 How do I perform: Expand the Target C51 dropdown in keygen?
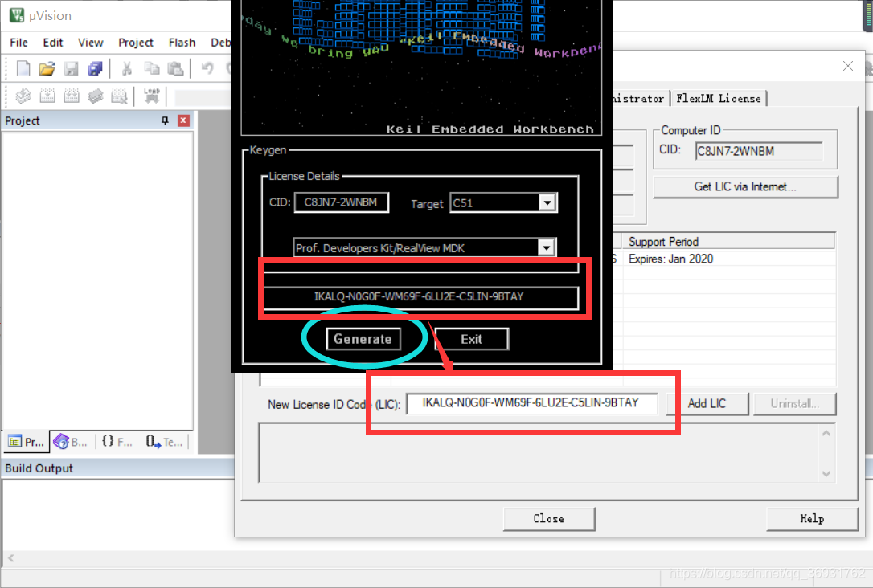click(547, 202)
